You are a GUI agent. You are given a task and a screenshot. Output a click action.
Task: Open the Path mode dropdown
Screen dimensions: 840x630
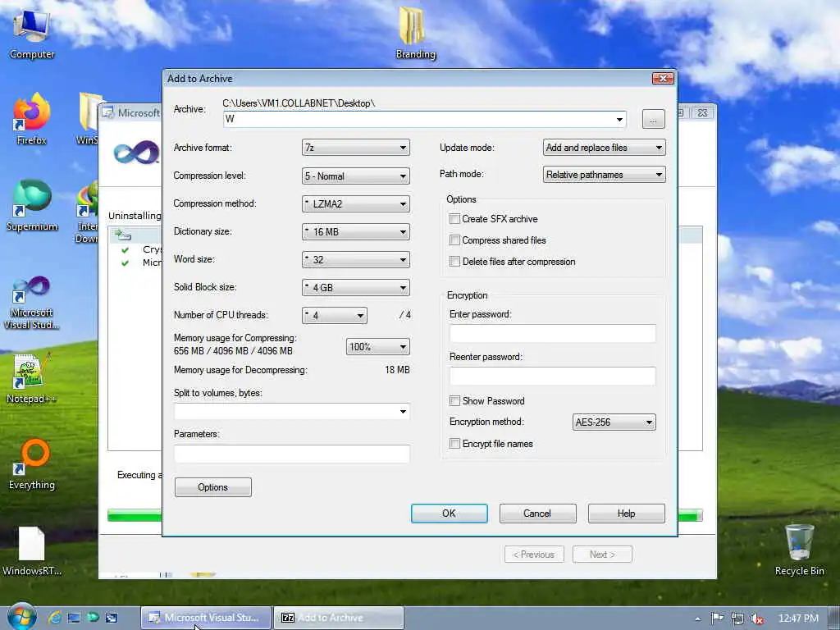coord(605,175)
